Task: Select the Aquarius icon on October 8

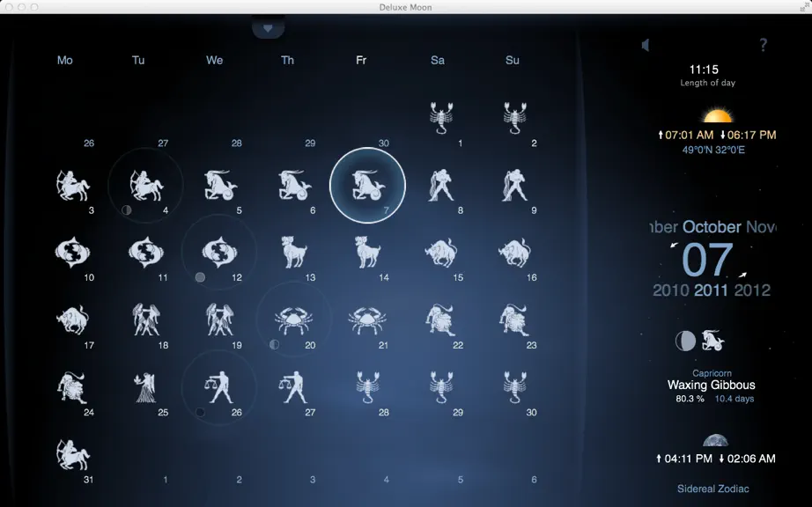Action: pyautogui.click(x=441, y=185)
